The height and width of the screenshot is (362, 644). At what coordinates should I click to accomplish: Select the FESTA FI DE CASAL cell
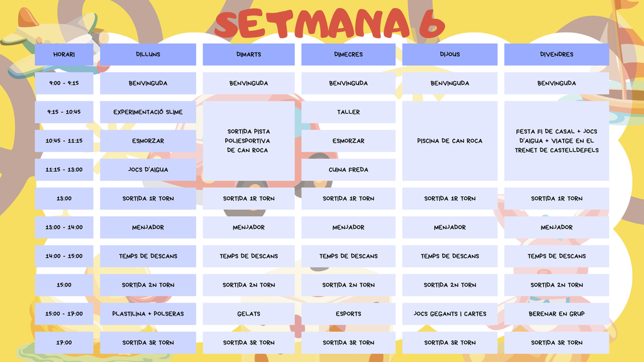click(x=557, y=141)
